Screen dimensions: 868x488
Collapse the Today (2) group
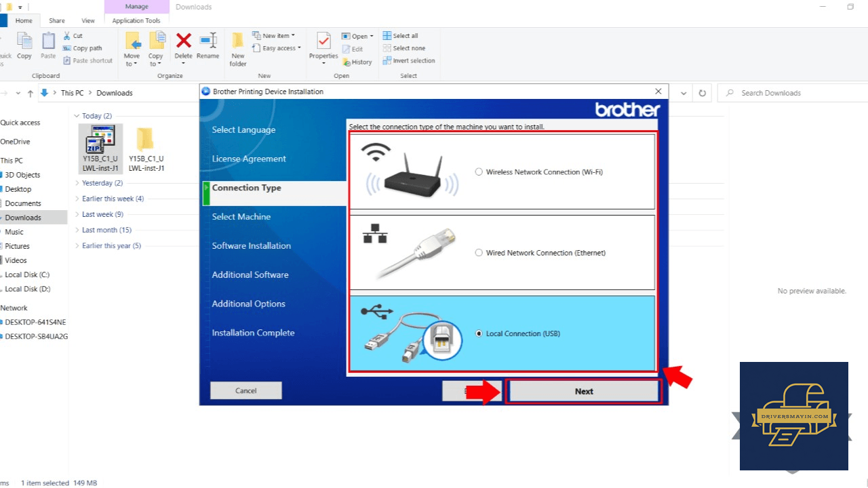pos(77,116)
